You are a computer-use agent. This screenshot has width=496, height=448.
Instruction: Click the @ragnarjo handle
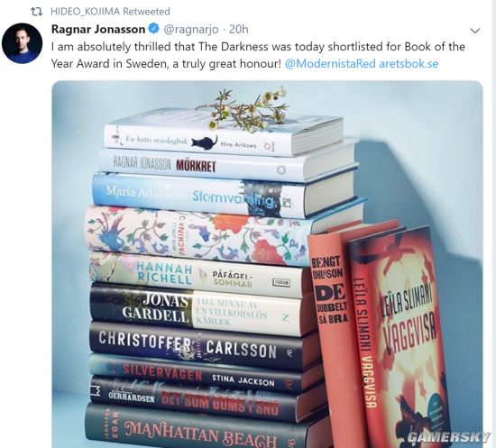191,30
